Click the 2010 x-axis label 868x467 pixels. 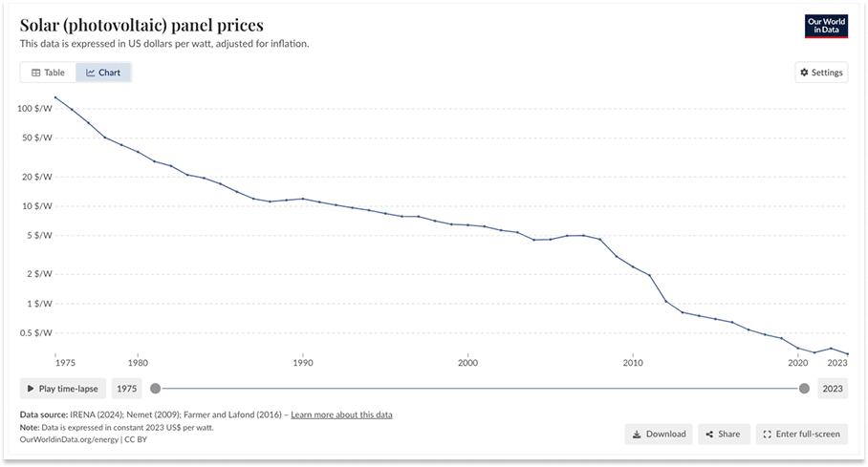point(633,363)
